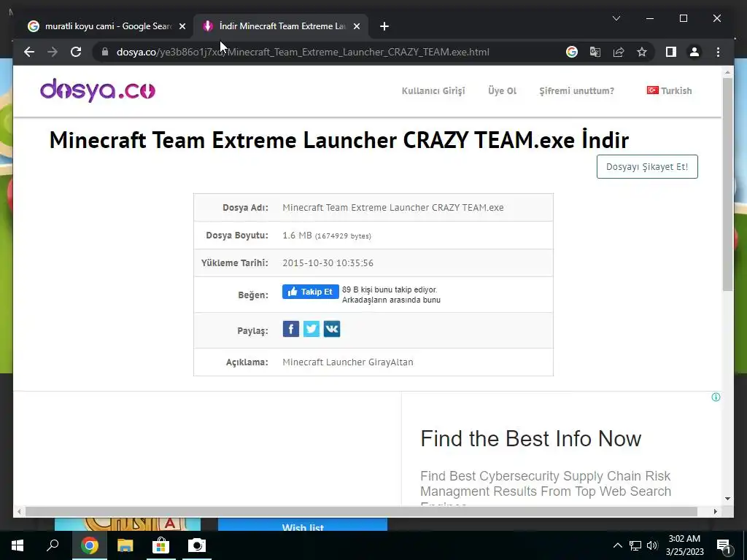Click the vertical scrollbar thumb
This screenshot has height=560, width=747.
(x=727, y=184)
